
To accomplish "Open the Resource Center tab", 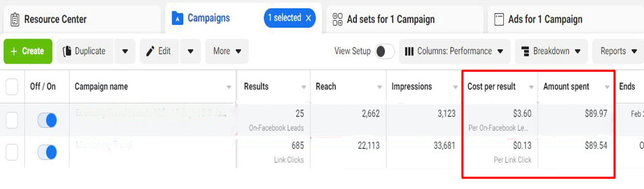I will [x=82, y=19].
